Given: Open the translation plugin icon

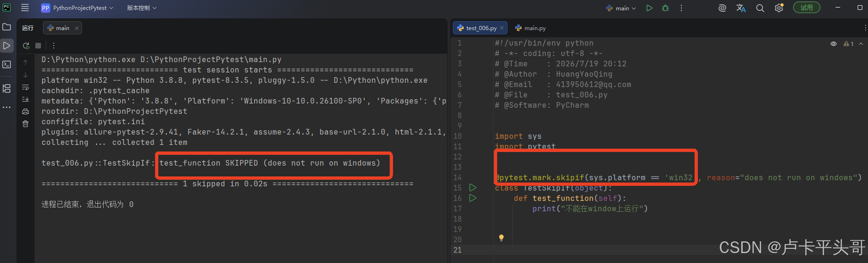Looking at the screenshot, I should coord(741,8).
